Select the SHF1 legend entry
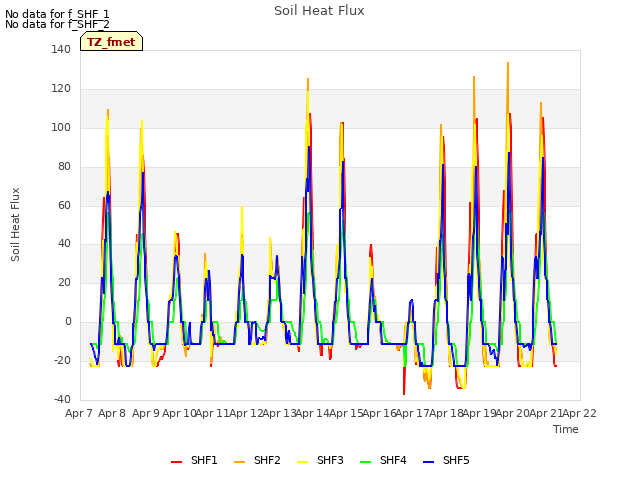 194,460
